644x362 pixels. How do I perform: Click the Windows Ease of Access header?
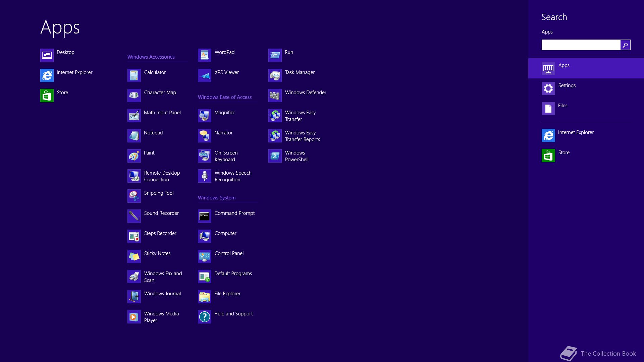225,97
